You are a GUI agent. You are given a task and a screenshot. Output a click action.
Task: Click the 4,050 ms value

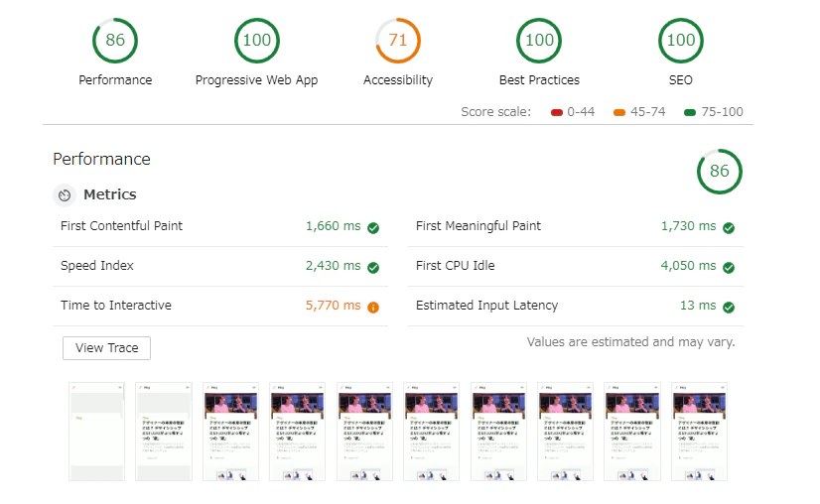(688, 266)
